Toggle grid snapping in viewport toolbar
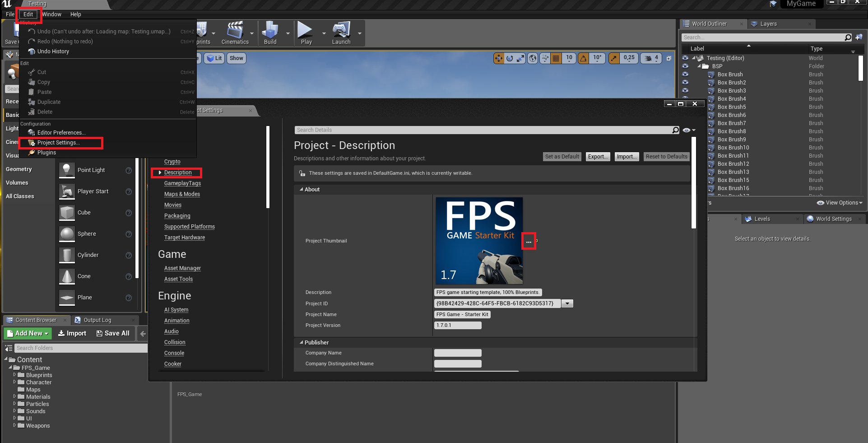The height and width of the screenshot is (443, 868). (x=556, y=58)
